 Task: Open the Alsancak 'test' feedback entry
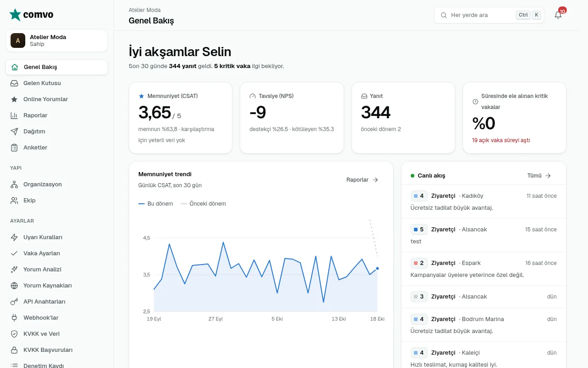tap(484, 235)
